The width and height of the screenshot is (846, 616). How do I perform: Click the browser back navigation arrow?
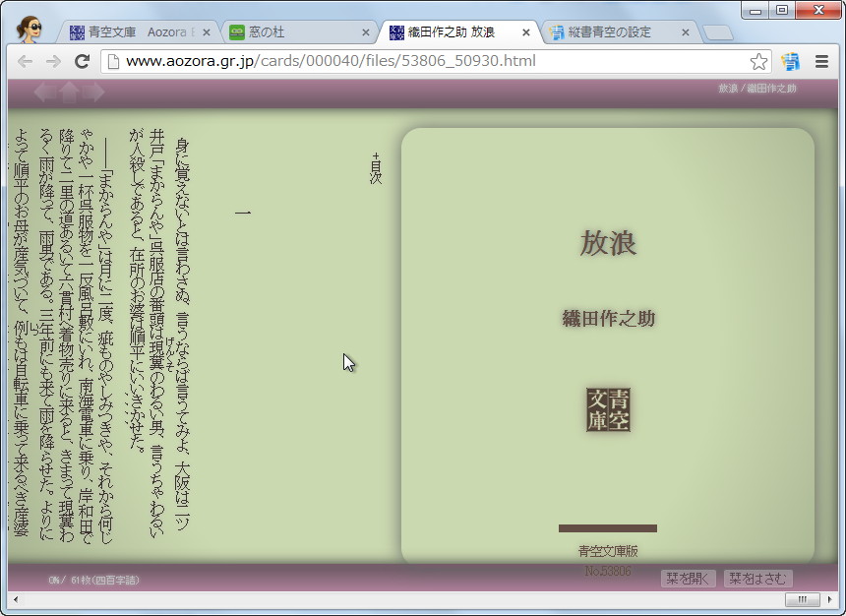(25, 61)
